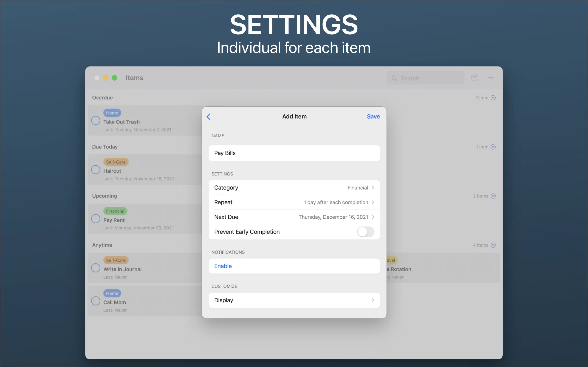
Task: Click the Upcoming section circle arrow icon
Action: (493, 196)
